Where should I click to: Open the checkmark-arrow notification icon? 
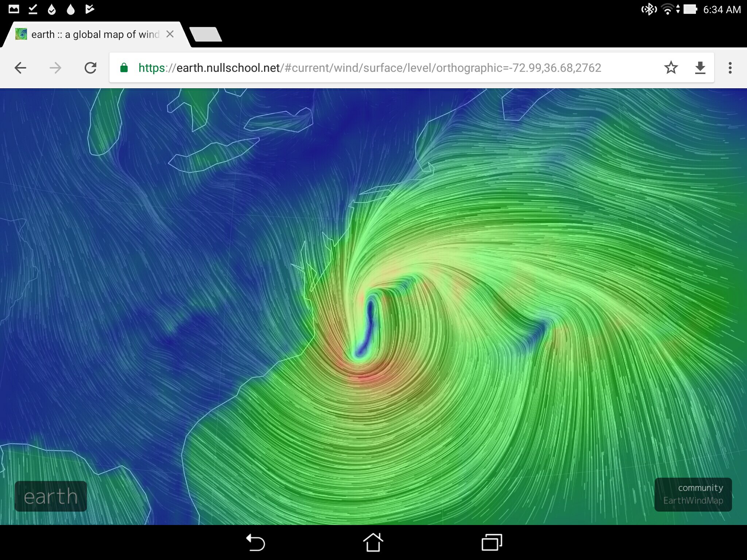pos(89,9)
